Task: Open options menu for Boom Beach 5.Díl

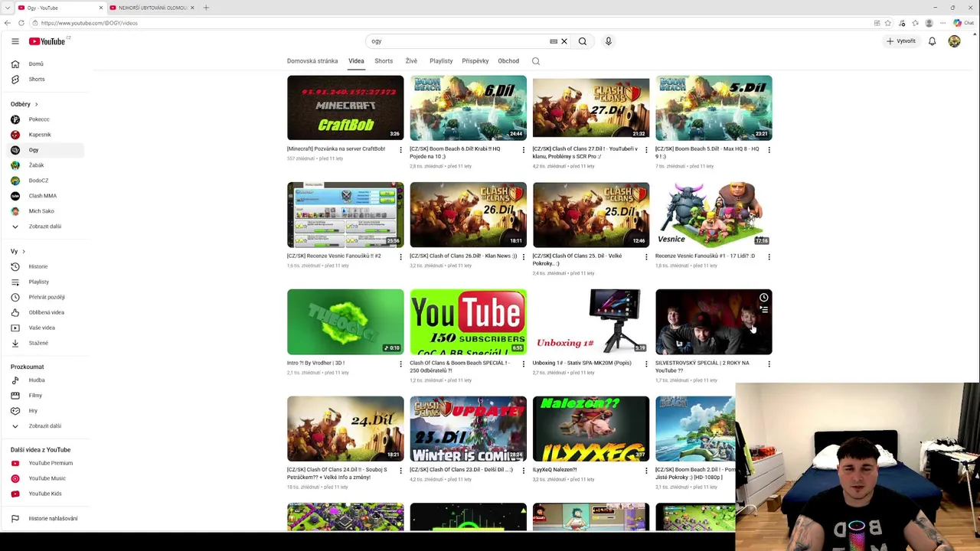Action: [769, 150]
